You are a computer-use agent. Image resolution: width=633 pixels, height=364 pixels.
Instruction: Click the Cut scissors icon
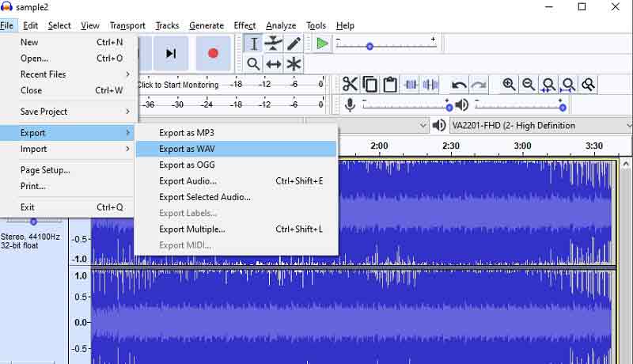click(350, 85)
